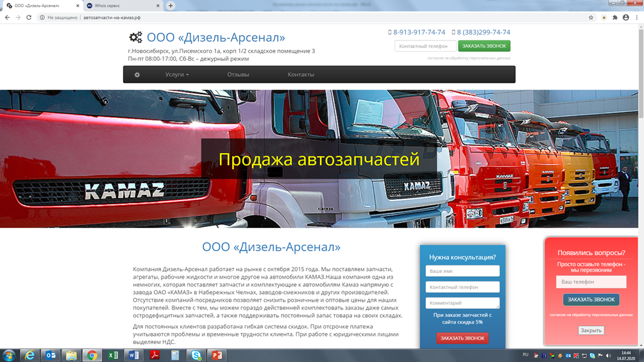Reload the page with browser refresh icon

coord(29,17)
